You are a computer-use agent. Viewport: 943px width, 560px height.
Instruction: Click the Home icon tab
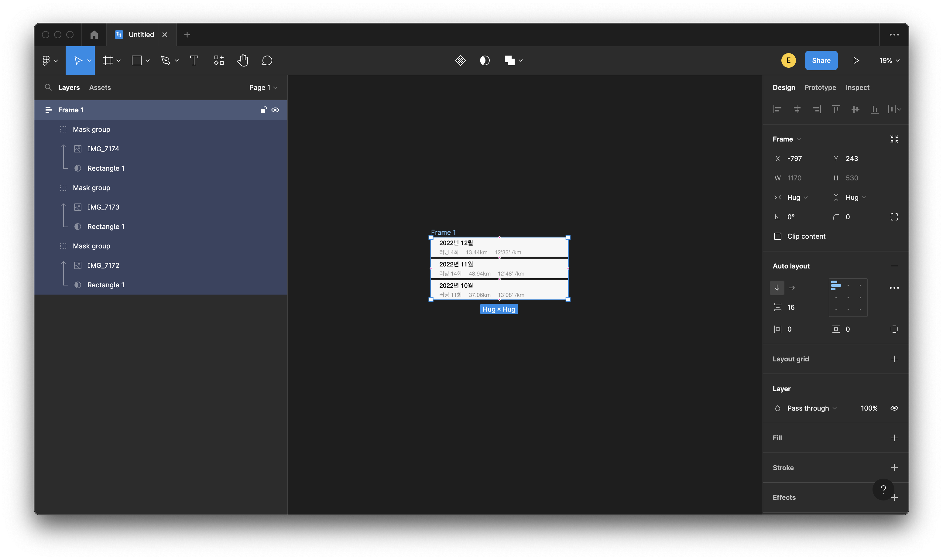coord(94,35)
